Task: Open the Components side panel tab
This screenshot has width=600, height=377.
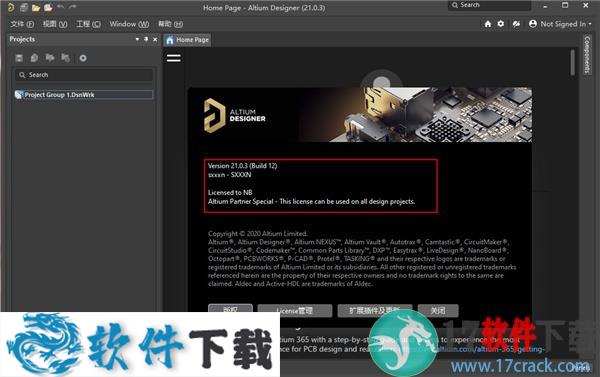Action: click(587, 54)
